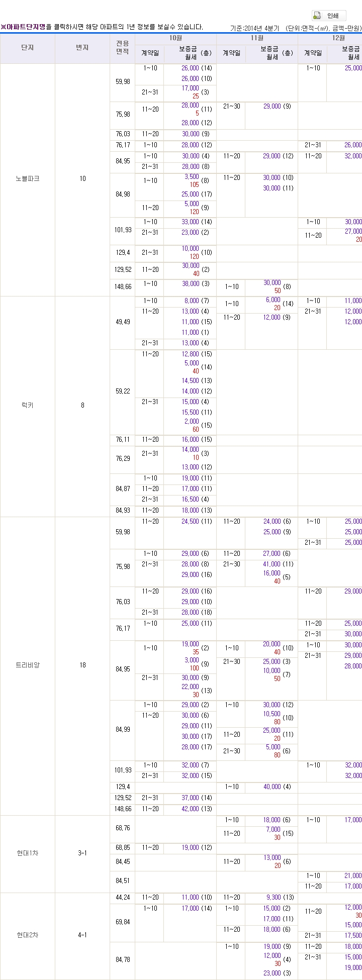The height and width of the screenshot is (980, 362).
Task: Click the 12,800 (15) deposit entry
Action: [x=197, y=354]
